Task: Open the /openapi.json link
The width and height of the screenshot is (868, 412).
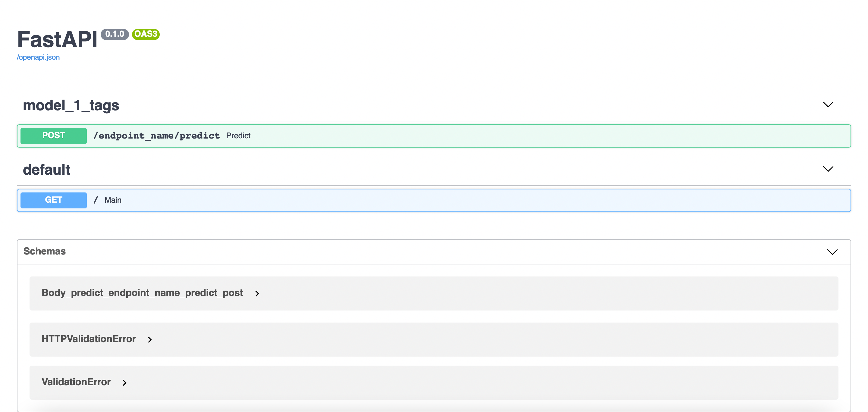Action: pyautogui.click(x=38, y=57)
